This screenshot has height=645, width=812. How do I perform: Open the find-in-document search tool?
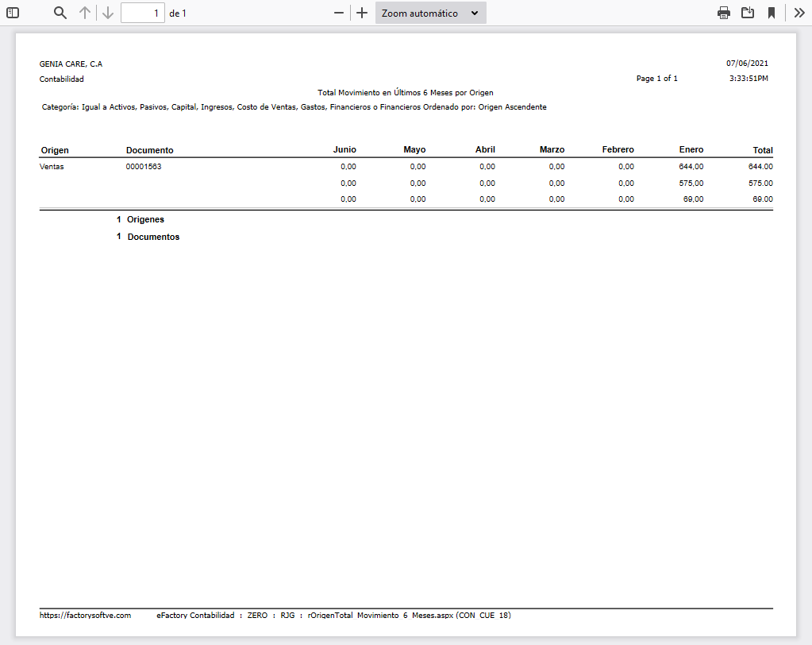click(60, 13)
